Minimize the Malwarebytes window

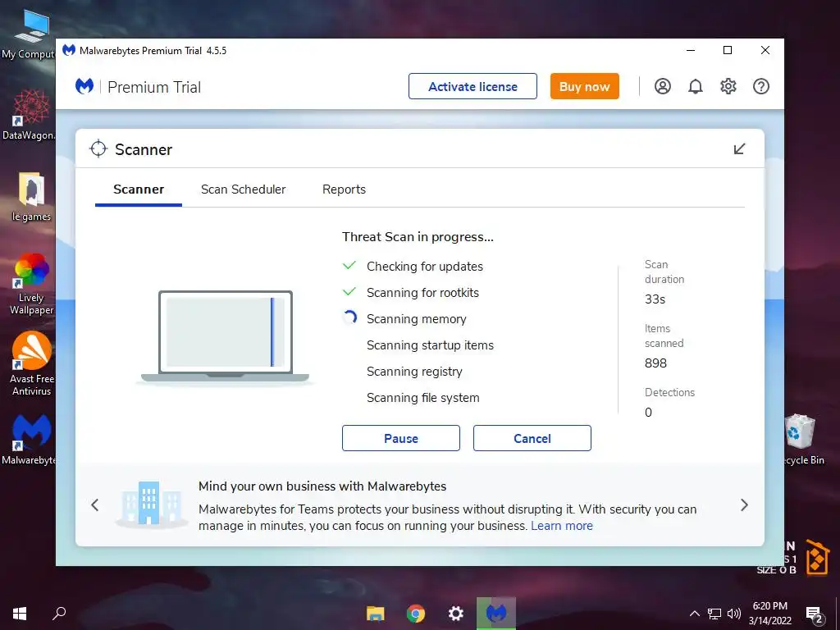coord(691,50)
